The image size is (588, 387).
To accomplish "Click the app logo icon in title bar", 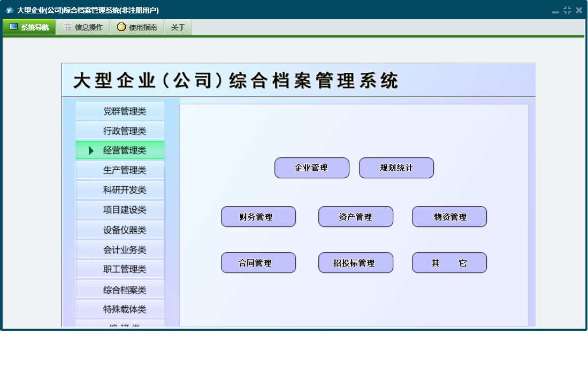I will tap(10, 10).
